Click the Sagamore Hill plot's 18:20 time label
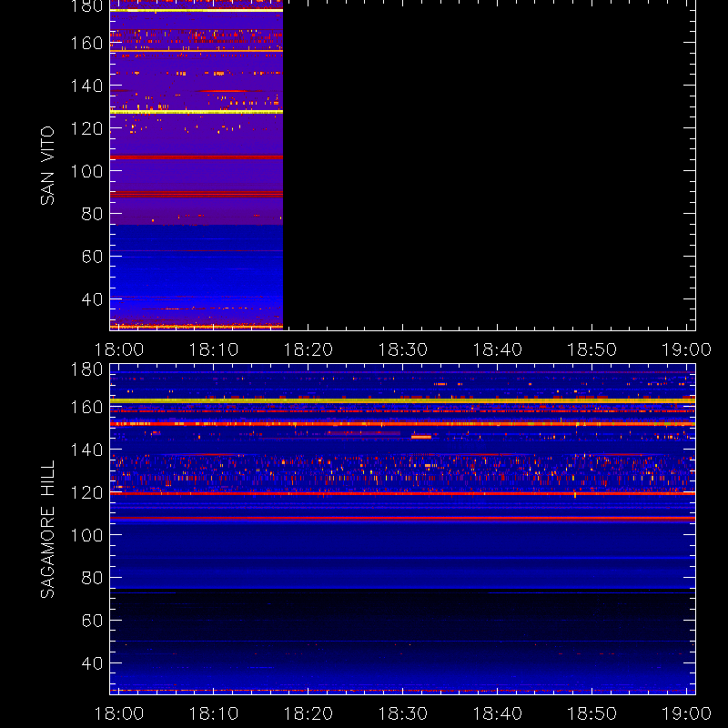This screenshot has width=728, height=728. tap(308, 713)
